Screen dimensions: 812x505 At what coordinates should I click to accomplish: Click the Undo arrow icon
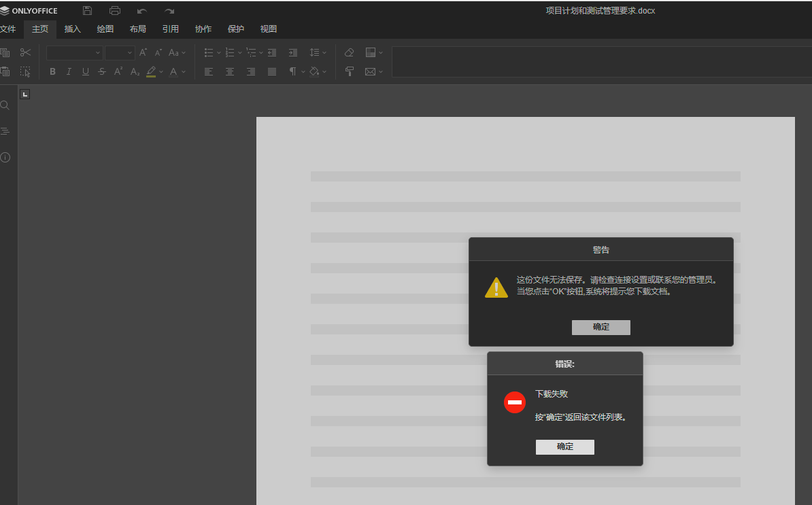coord(142,11)
